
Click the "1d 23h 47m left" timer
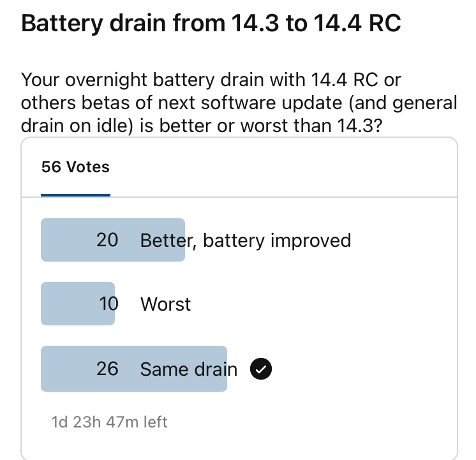(x=109, y=422)
